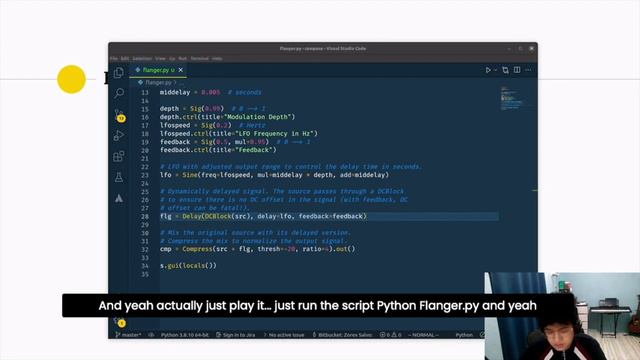Click line number 28 in the gutter
Screen dimensions: 640x360
(145, 216)
